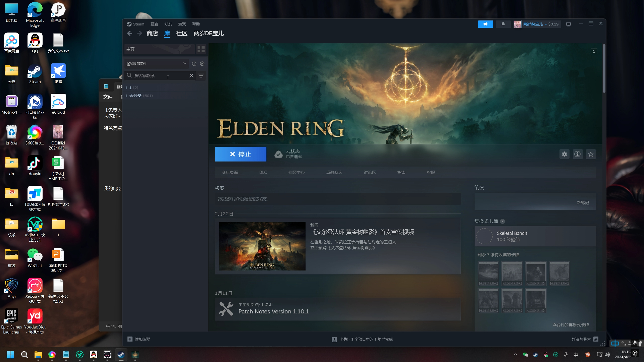
Task: Open ToDesk desktop shortcut
Action: 35,199
